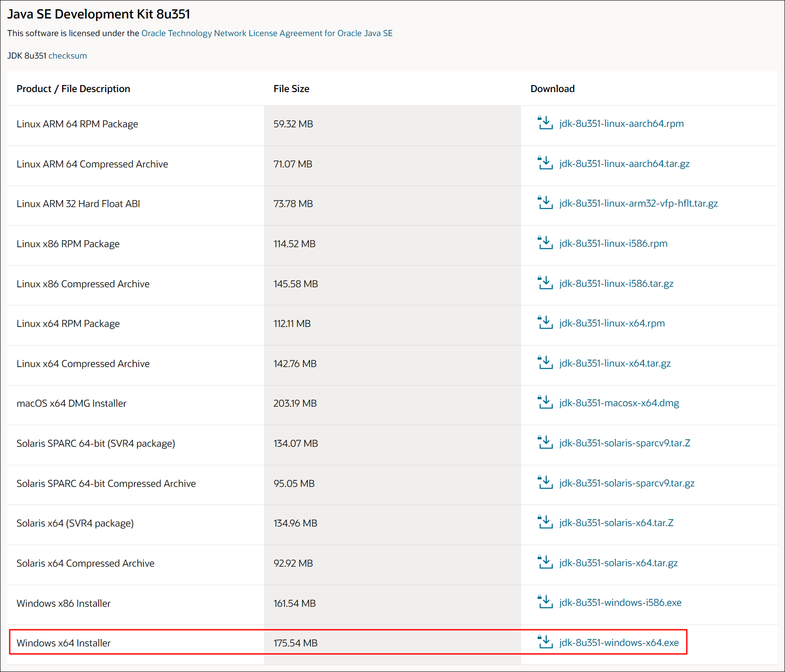Open the JDK 8u351 checksum link
The image size is (785, 672).
(67, 56)
